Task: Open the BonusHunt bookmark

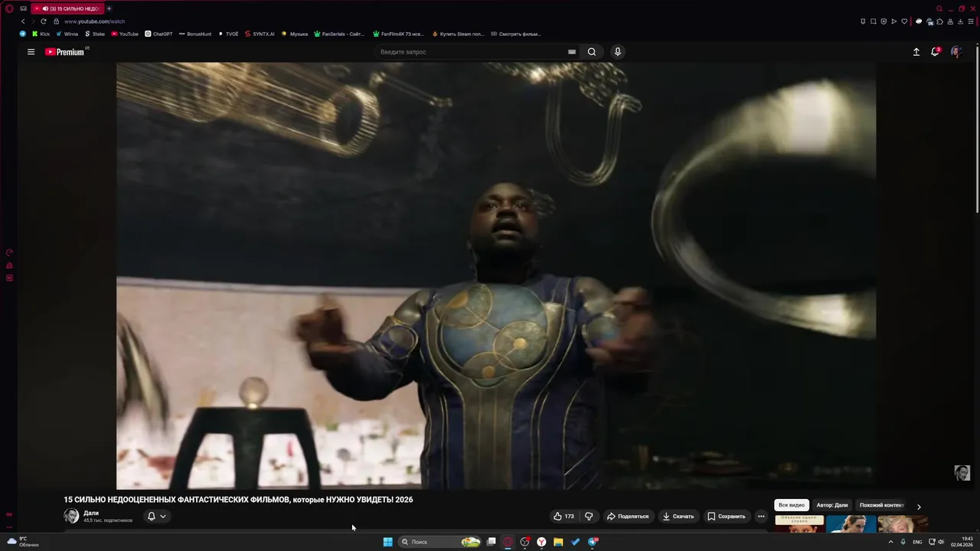Action: point(194,34)
